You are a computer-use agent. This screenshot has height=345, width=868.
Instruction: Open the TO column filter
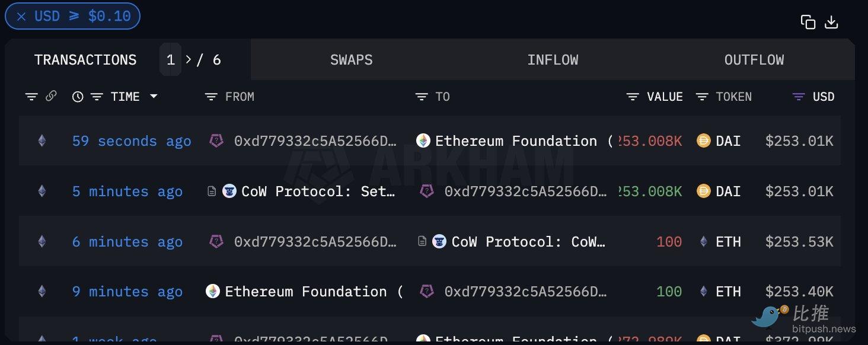(x=422, y=97)
